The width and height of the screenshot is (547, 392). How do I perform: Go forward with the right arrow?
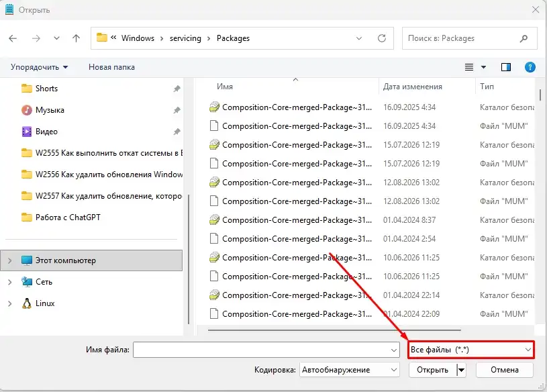click(36, 38)
